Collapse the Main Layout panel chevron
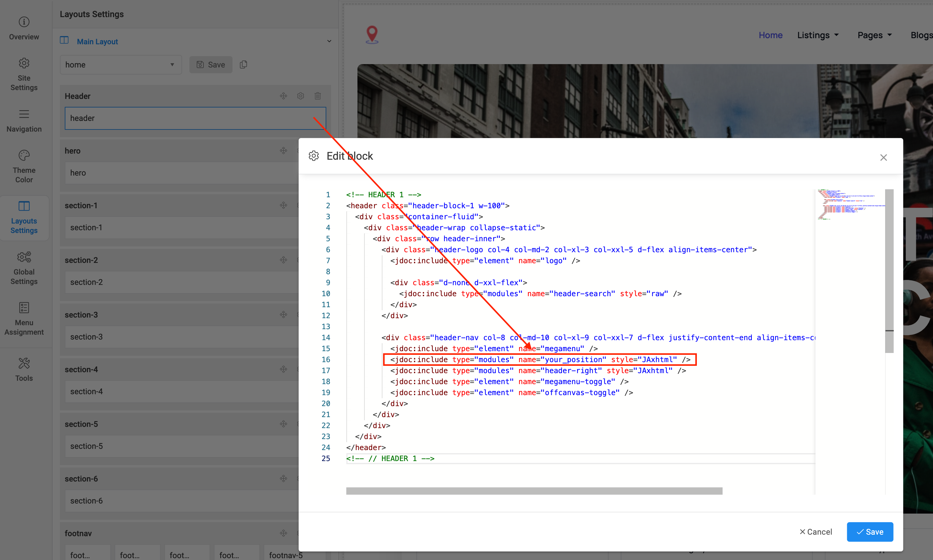933x560 pixels. tap(329, 41)
